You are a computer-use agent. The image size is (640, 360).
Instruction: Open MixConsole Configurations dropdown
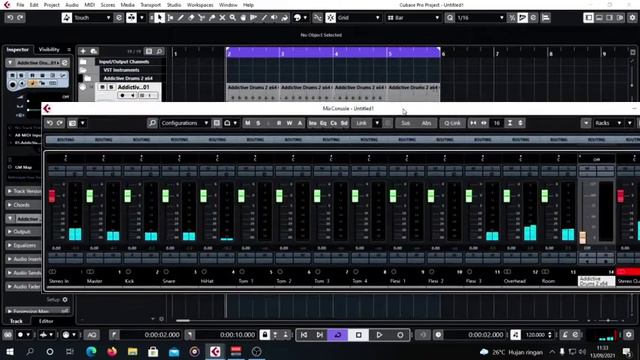[x=184, y=123]
